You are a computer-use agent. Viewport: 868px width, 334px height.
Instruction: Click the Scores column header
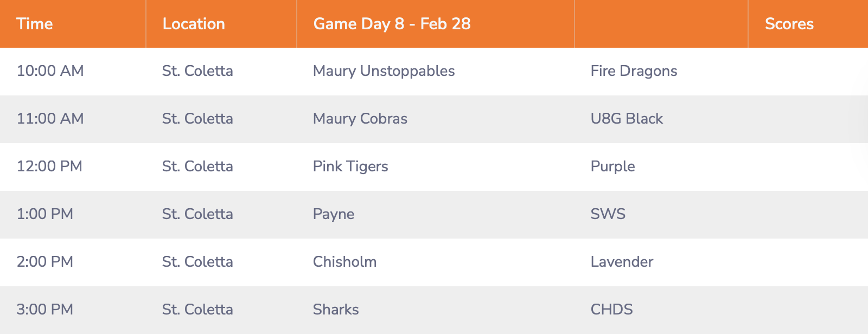click(x=789, y=24)
